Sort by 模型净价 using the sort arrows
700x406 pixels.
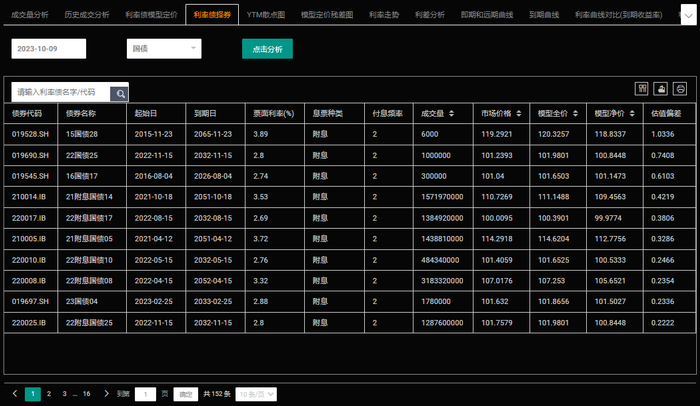click(632, 113)
